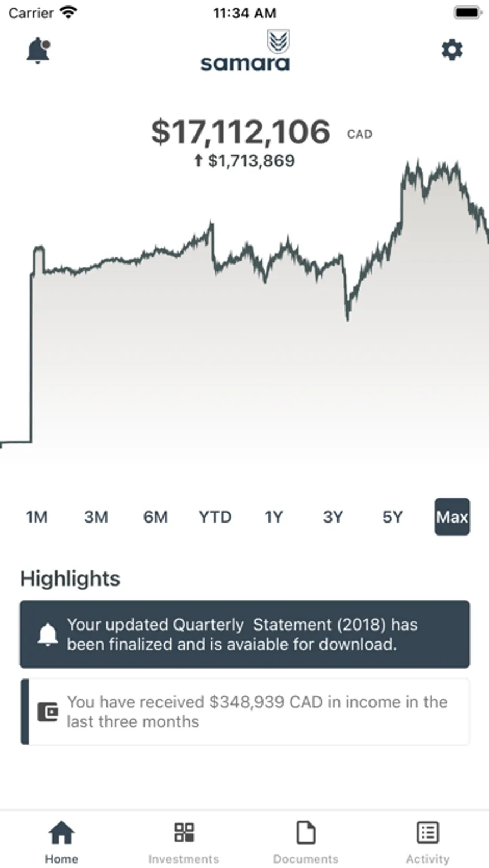Select the 6M time range
Screen dimensions: 489x868
(x=155, y=517)
